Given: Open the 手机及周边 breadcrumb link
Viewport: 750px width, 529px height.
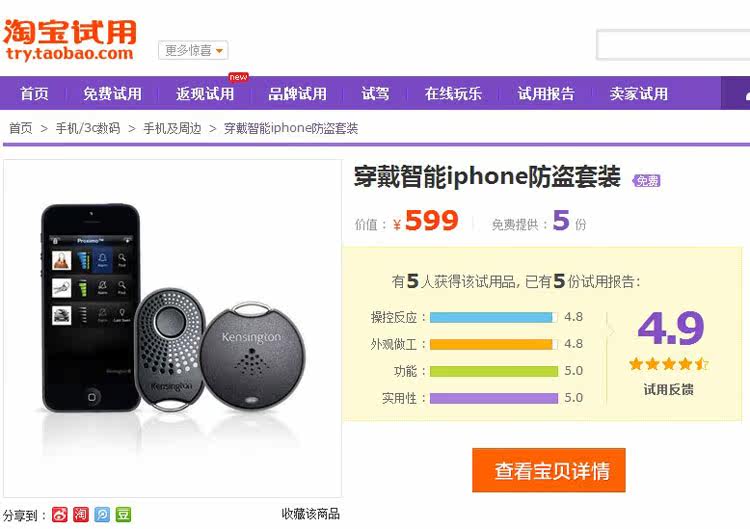Looking at the screenshot, I should (172, 128).
